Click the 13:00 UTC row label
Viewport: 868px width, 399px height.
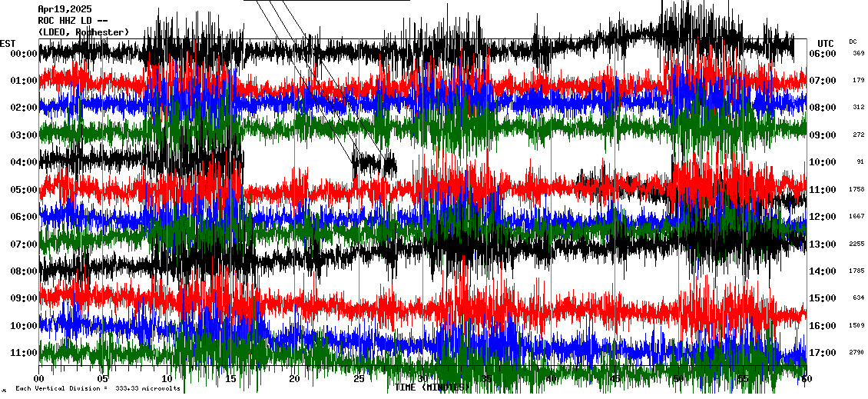tap(824, 244)
